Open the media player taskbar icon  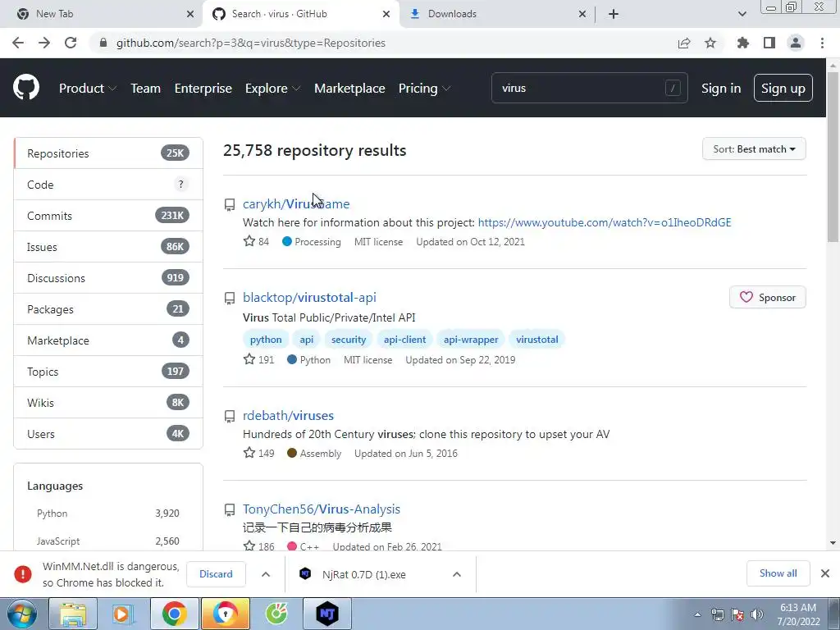(x=123, y=614)
